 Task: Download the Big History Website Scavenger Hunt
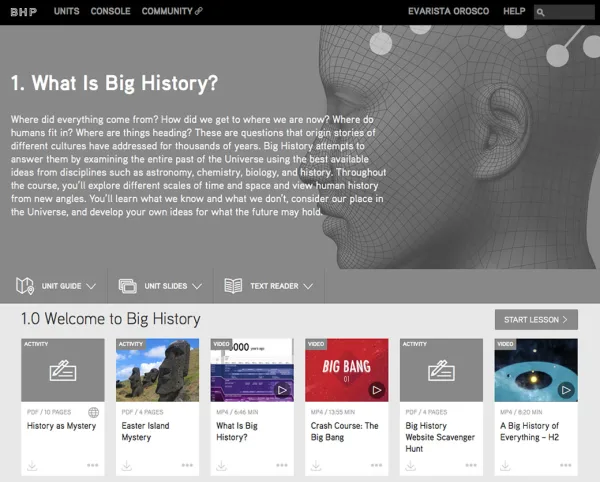tap(409, 465)
